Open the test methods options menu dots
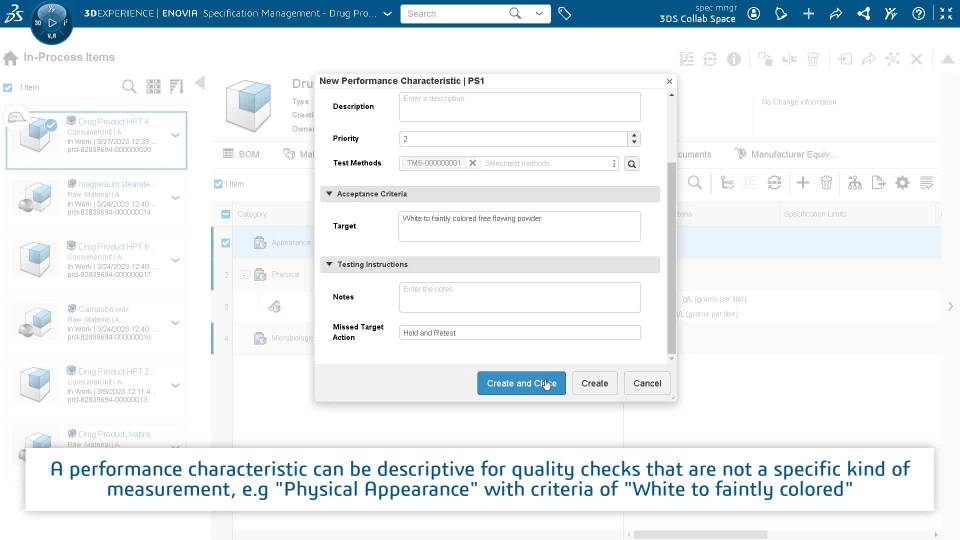The width and height of the screenshot is (960, 540). 613,163
